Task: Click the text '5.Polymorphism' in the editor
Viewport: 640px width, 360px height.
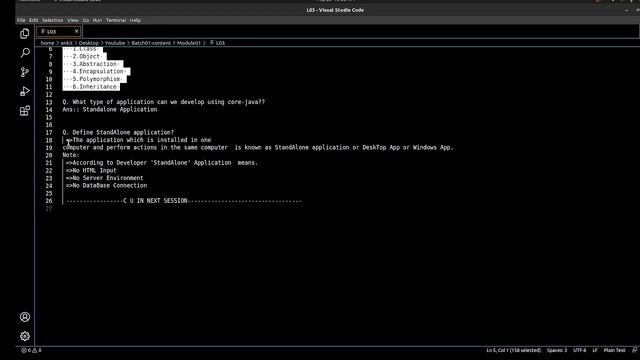Action: click(96, 79)
